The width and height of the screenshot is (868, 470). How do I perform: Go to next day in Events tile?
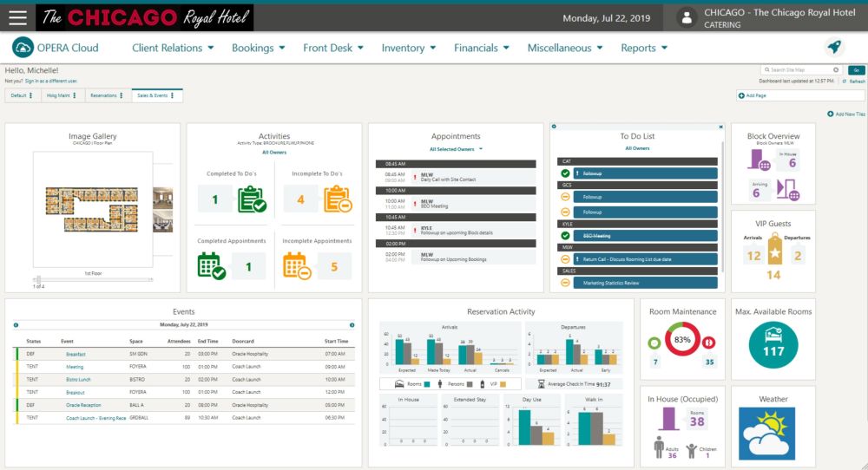(352, 325)
